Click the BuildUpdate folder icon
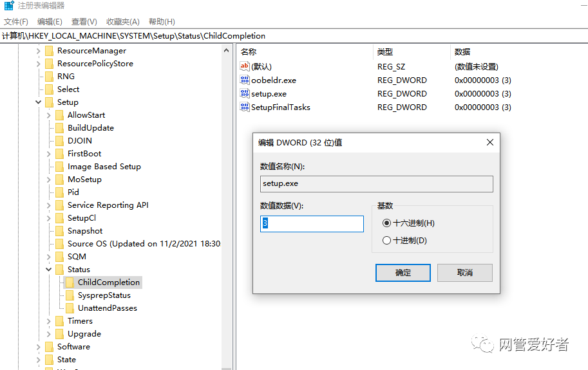Viewport: 588px width, 370px height. 59,127
